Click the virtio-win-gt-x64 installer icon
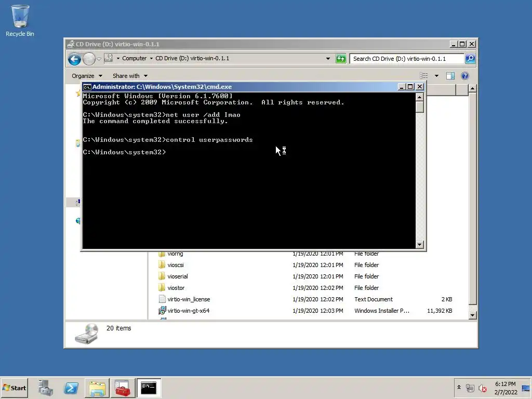 [162, 310]
